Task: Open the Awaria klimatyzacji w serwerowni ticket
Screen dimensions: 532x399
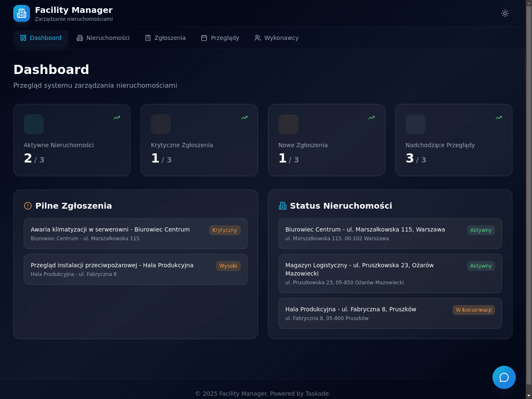Action: 135,234
